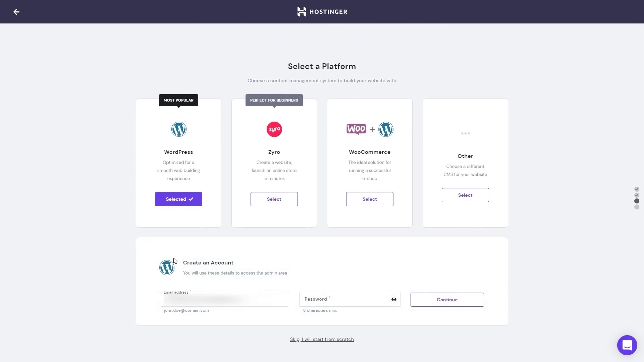644x362 pixels.
Task: Select WooCommerce platform option
Action: coord(370,199)
